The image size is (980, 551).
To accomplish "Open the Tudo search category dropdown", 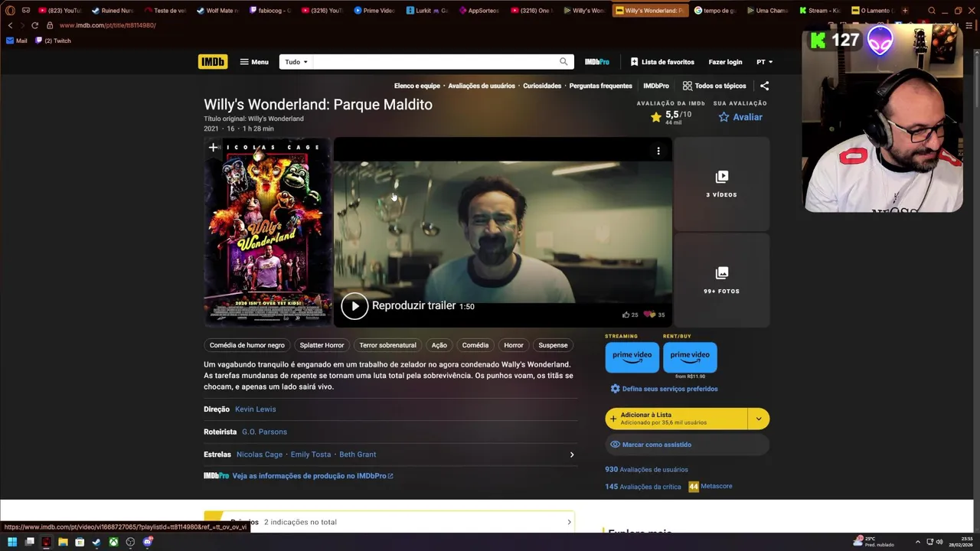I will click(x=296, y=62).
